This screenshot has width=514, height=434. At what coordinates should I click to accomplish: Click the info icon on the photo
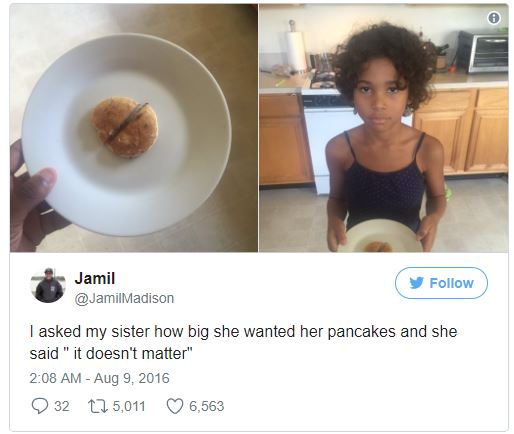click(x=494, y=18)
